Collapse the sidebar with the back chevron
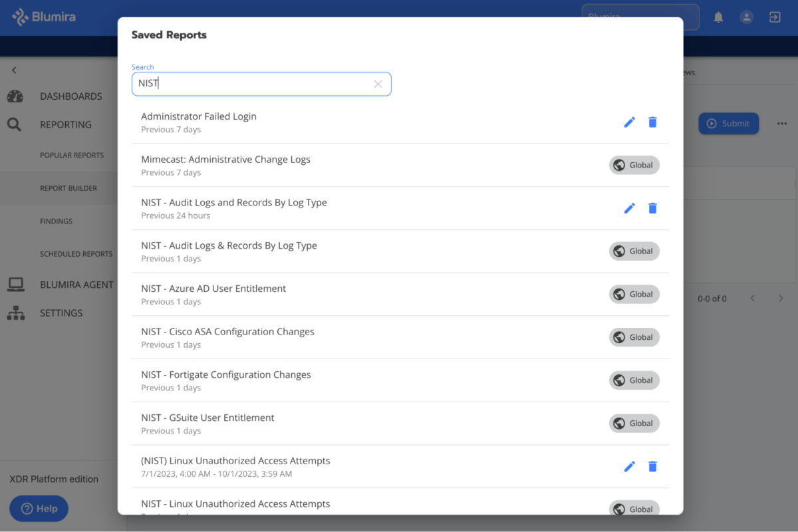 coord(13,69)
